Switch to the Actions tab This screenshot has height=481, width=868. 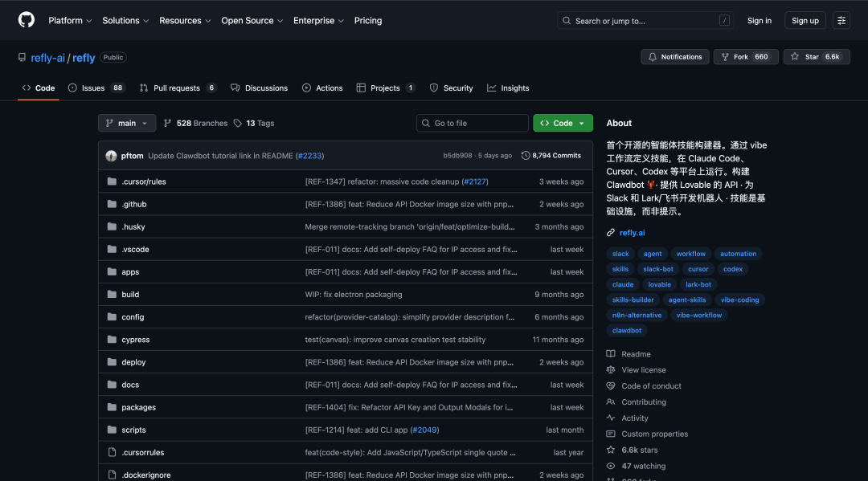pos(323,88)
